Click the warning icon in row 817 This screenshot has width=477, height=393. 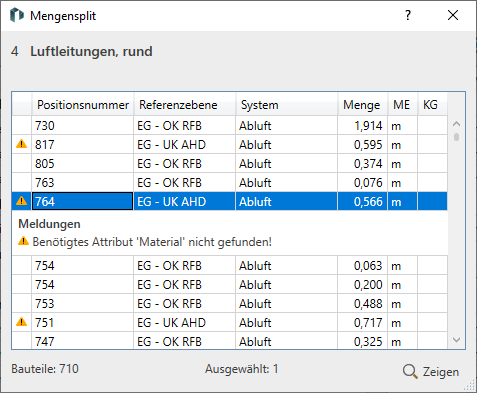(x=22, y=144)
